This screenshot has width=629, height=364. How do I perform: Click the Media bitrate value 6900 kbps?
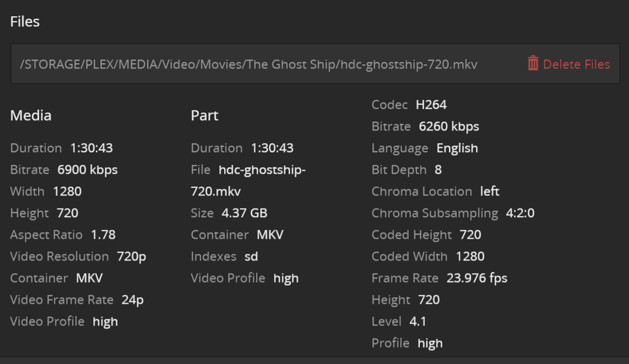pyautogui.click(x=87, y=170)
